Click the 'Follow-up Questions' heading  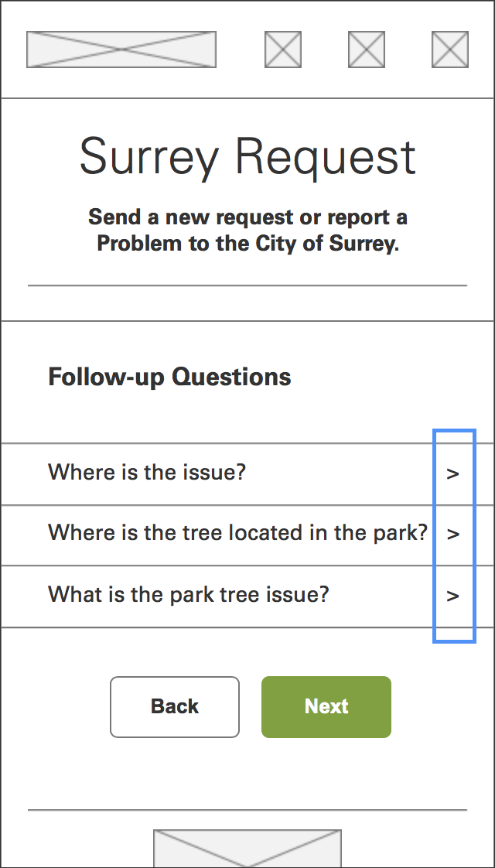169,377
